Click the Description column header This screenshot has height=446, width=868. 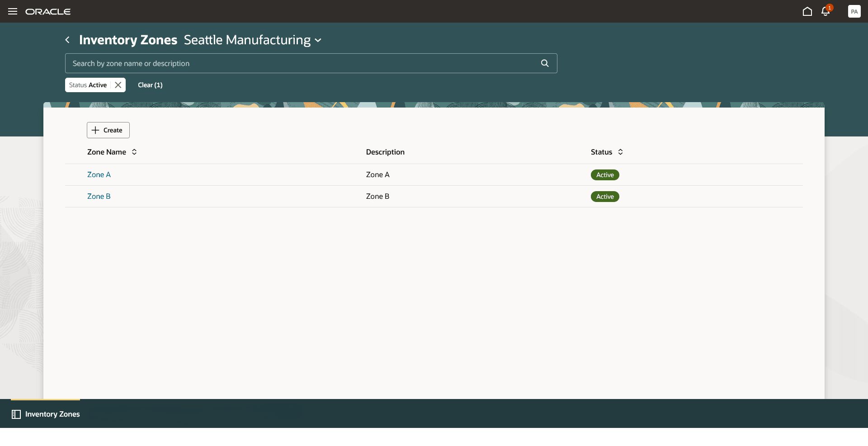click(385, 152)
